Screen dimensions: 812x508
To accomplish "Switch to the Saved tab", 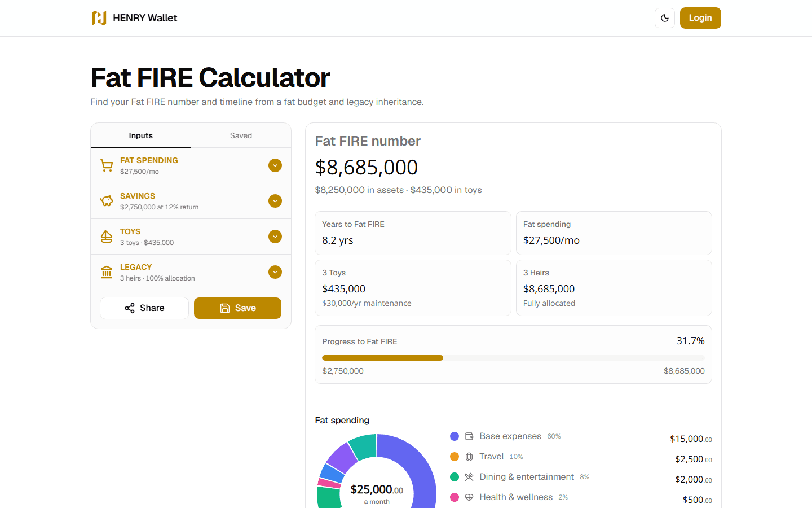I will click(x=241, y=135).
